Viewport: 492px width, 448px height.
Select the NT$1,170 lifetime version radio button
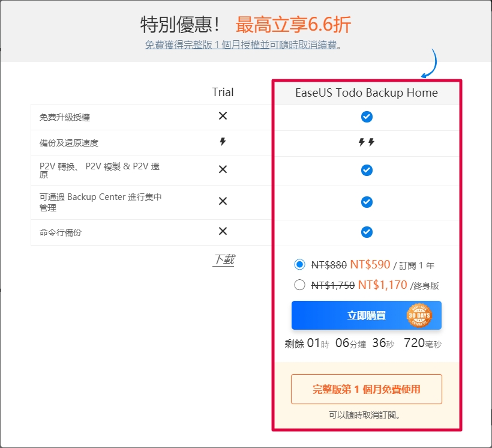[299, 285]
